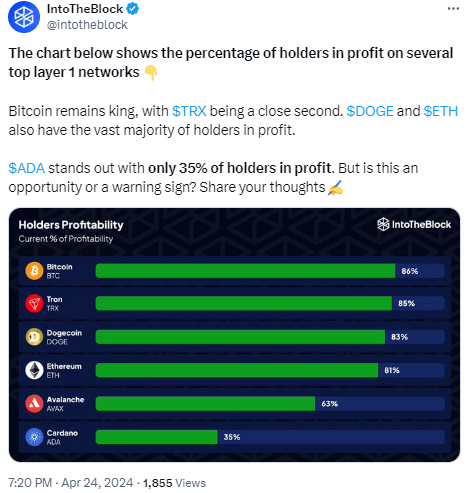Image resolution: width=470 pixels, height=493 pixels.
Task: Open the three-dot more options menu
Action: pyautogui.click(x=453, y=9)
